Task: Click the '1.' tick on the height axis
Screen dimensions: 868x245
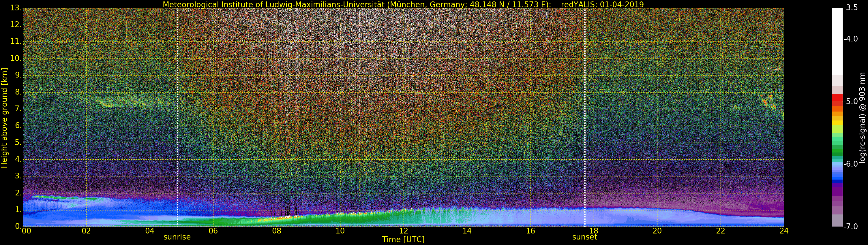Action: click(18, 209)
